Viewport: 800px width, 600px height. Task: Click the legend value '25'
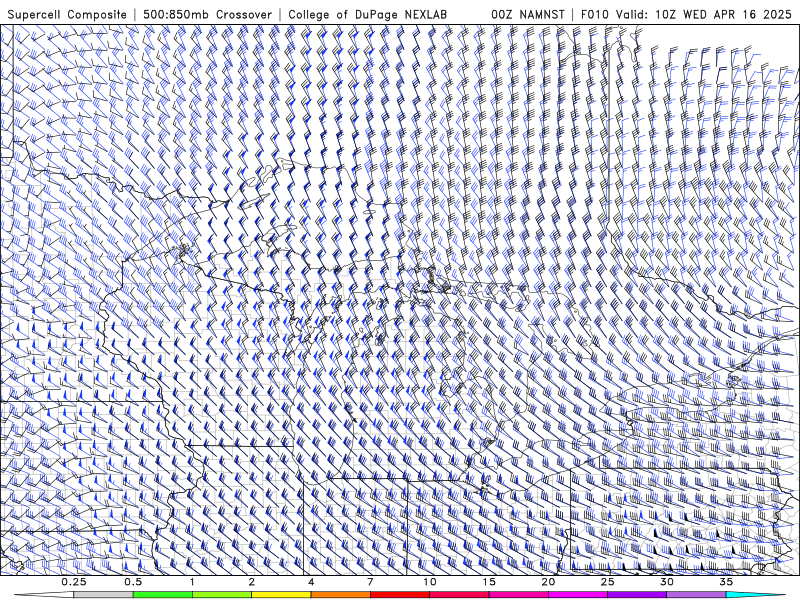[x=607, y=582]
